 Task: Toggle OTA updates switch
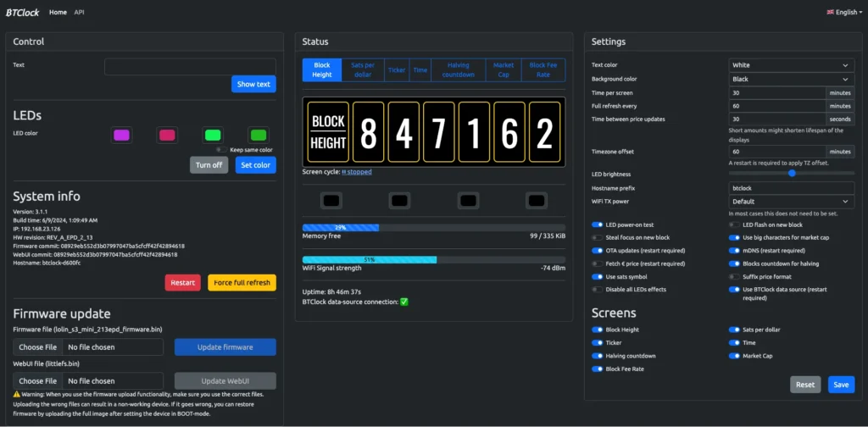(x=598, y=251)
